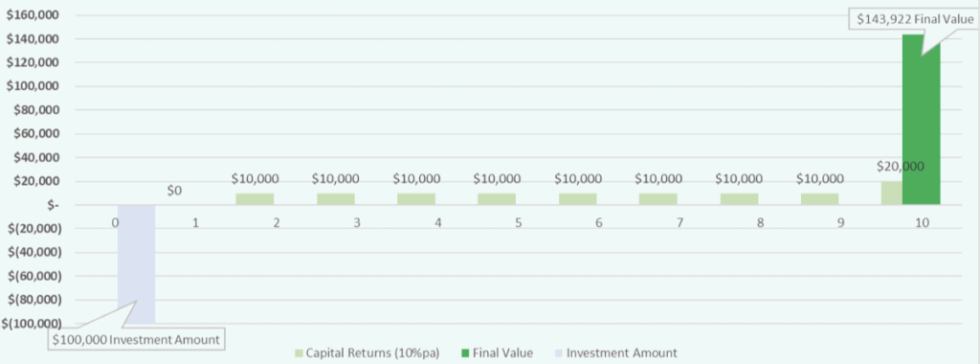Select the year 9 capital return bar
The width and height of the screenshot is (980, 364).
819,199
